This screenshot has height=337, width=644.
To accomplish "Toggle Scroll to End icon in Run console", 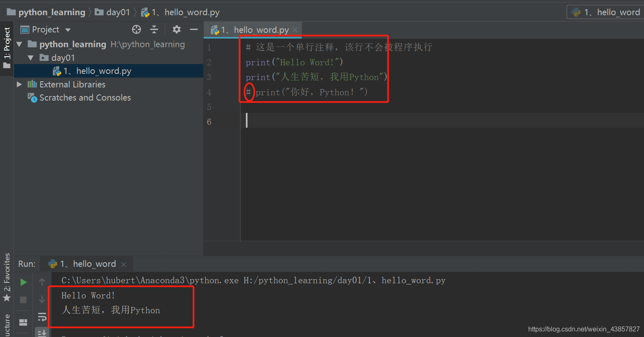I will (42, 333).
